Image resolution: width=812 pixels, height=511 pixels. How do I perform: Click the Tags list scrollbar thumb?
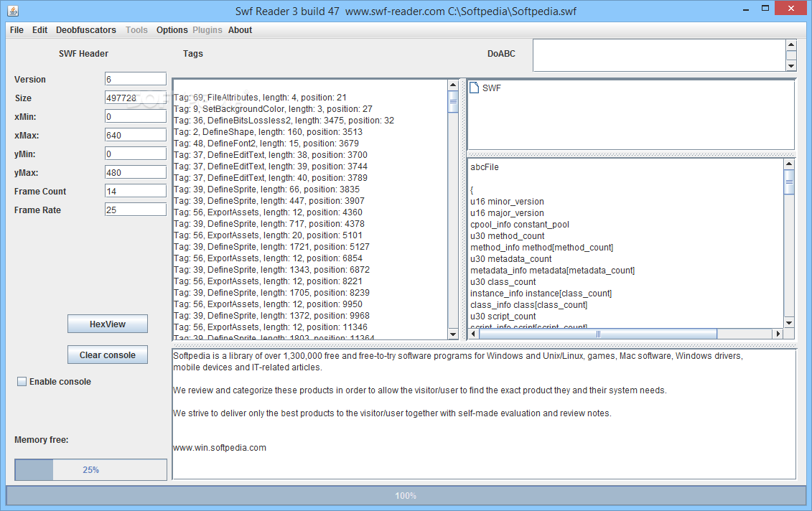click(453, 101)
